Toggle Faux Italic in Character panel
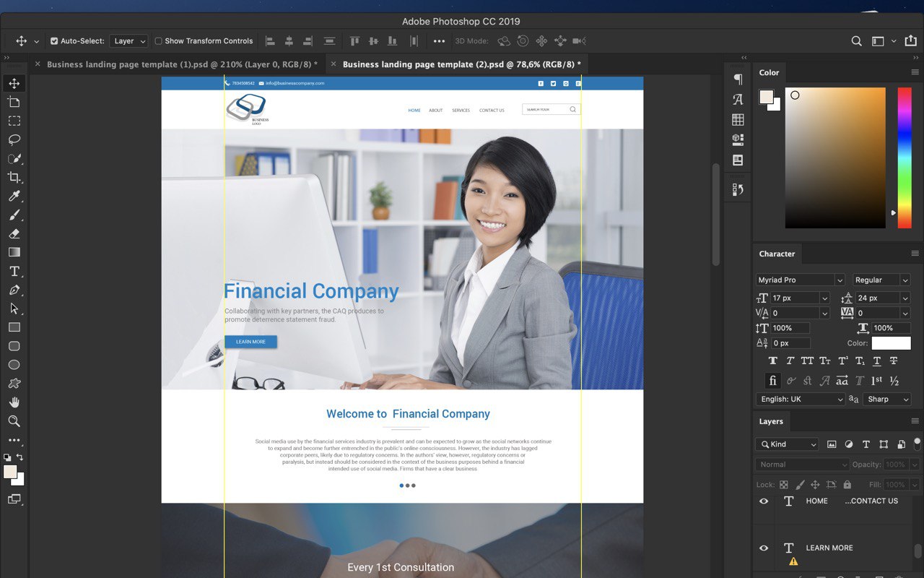 (x=790, y=361)
